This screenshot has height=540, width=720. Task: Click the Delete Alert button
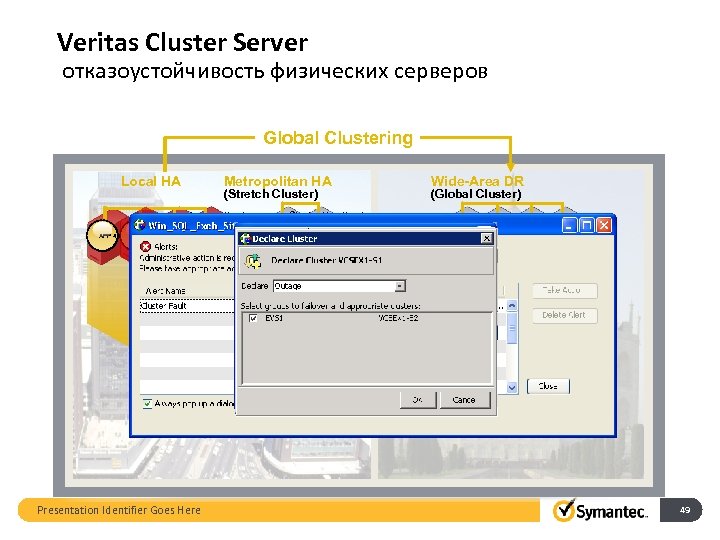tap(564, 315)
